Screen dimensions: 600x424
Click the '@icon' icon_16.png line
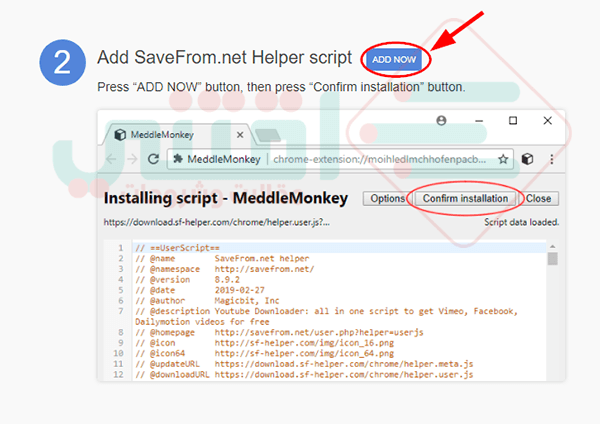pyautogui.click(x=264, y=343)
